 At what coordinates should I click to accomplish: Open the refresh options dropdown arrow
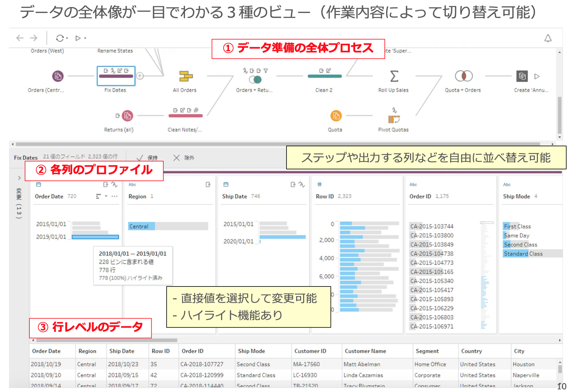click(x=67, y=38)
